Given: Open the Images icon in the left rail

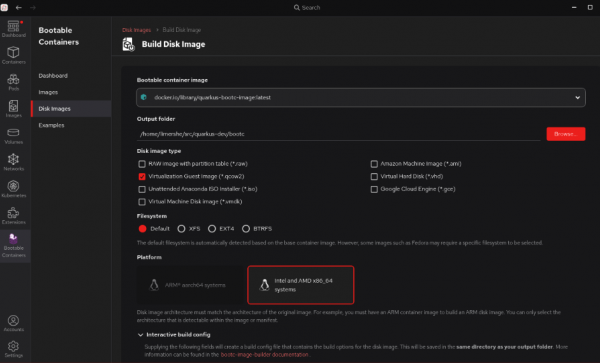Looking at the screenshot, I should (x=13, y=109).
